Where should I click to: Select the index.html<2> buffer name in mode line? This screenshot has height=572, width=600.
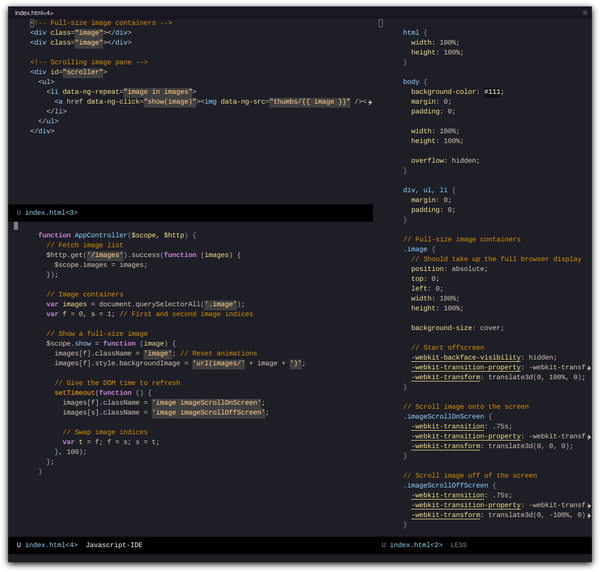[416, 545]
